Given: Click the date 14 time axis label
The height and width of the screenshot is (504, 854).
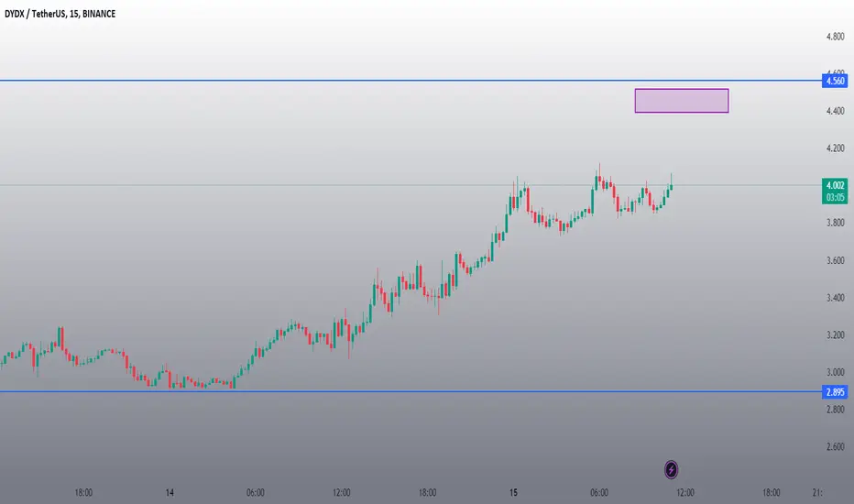Looking at the screenshot, I should click(170, 493).
